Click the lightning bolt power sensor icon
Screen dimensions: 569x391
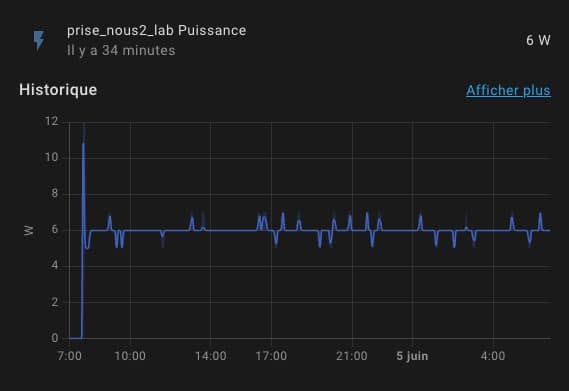(x=39, y=40)
